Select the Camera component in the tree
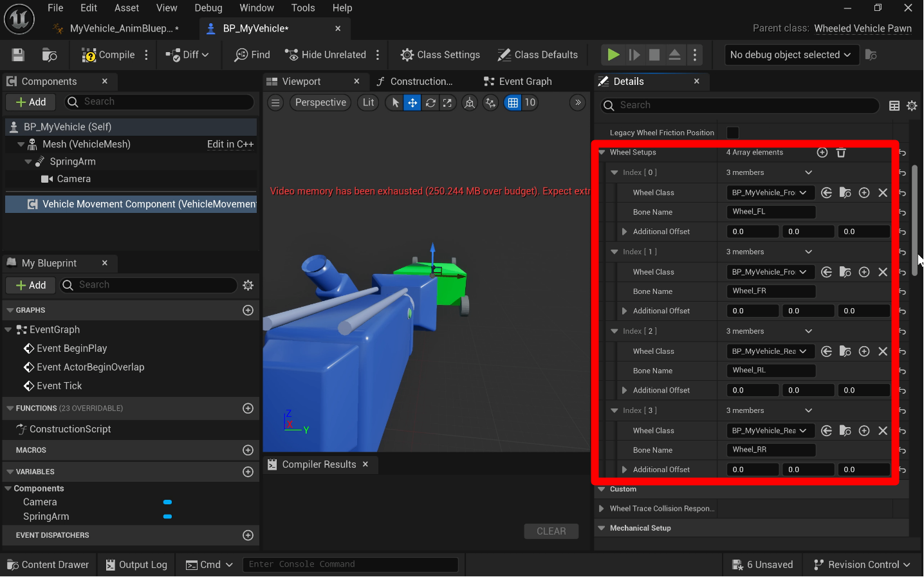The width and height of the screenshot is (924, 577). (x=73, y=179)
